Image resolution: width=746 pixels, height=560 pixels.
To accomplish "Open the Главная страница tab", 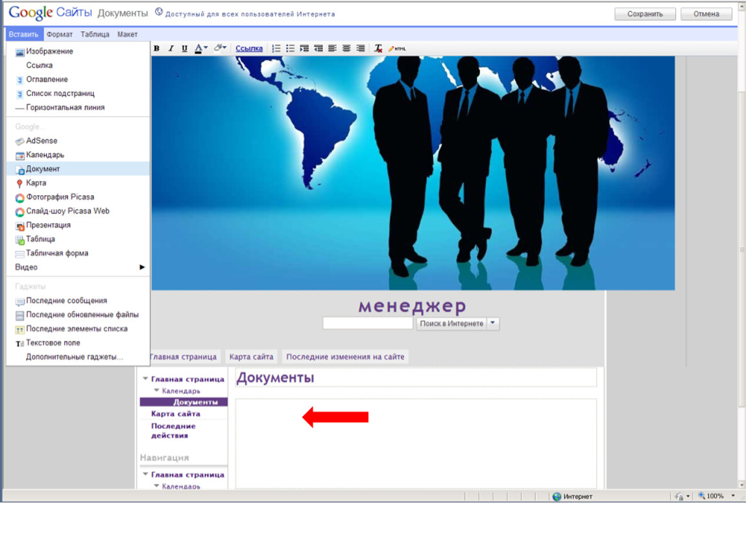I will tap(185, 356).
